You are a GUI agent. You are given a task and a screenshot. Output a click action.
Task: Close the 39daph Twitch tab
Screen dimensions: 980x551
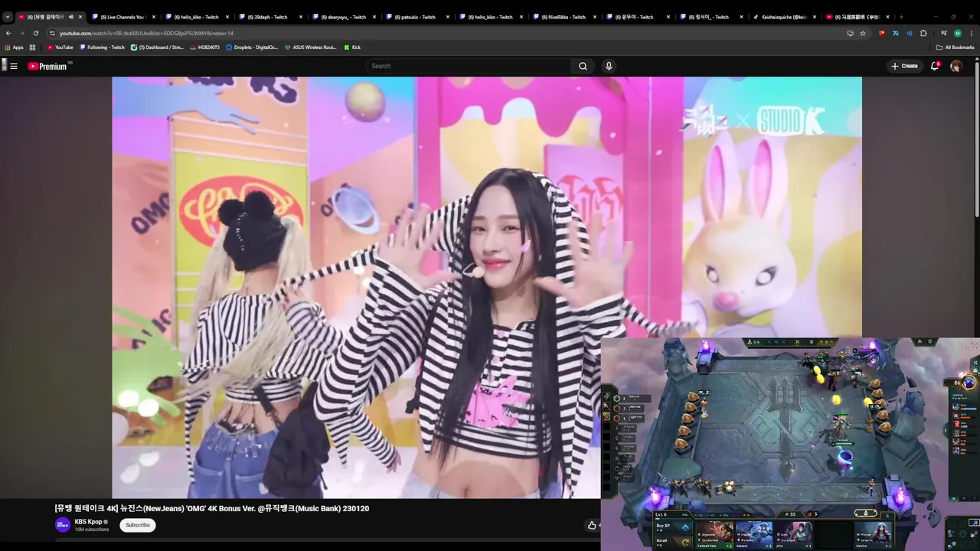click(x=300, y=17)
